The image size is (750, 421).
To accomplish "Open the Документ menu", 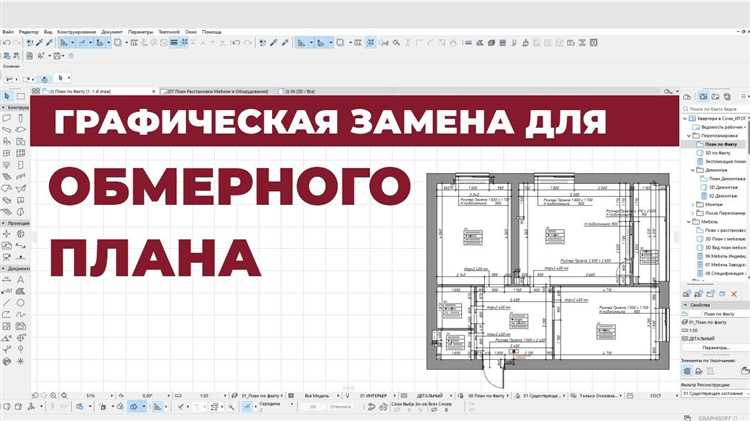I will click(x=112, y=32).
